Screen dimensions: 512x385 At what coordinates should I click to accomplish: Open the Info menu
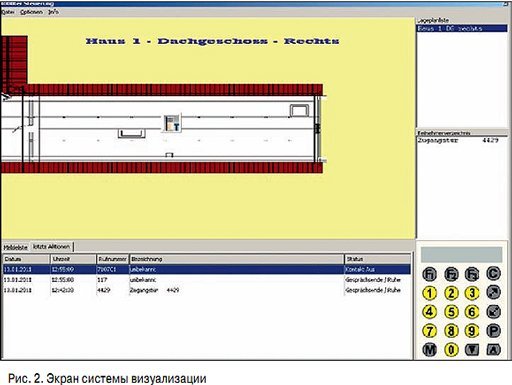coord(53,12)
